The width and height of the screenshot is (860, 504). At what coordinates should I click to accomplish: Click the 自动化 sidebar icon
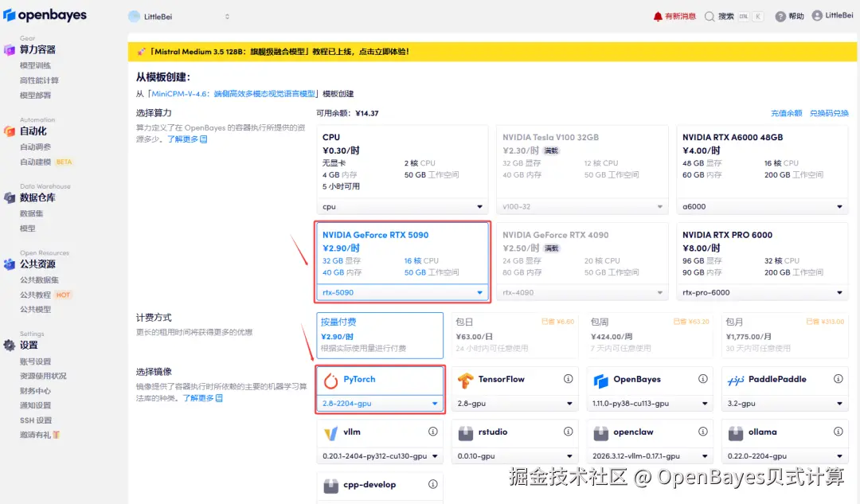click(x=10, y=131)
